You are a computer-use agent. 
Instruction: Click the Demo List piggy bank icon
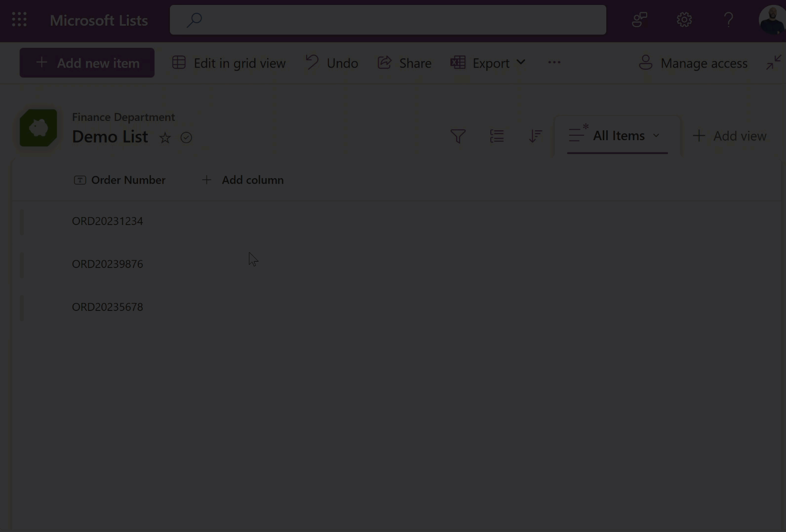pos(39,128)
